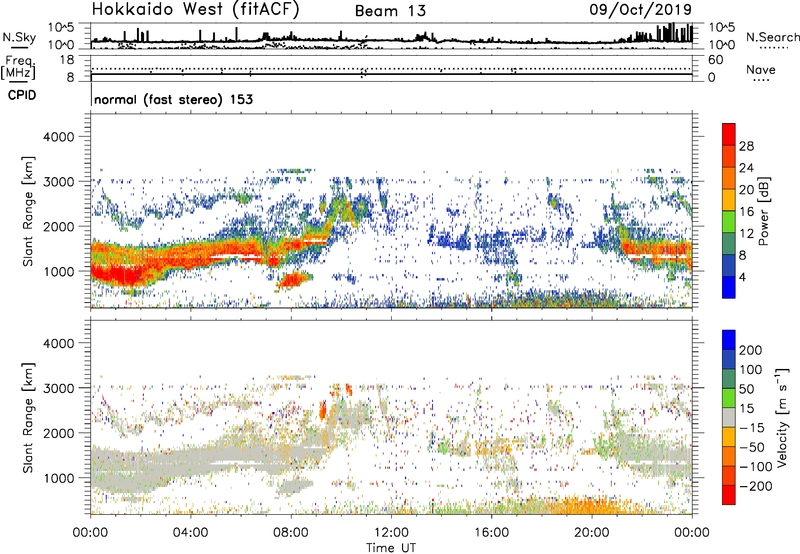Click the date "09/Oct/2019"
This screenshot has width=800, height=554.
point(641,9)
